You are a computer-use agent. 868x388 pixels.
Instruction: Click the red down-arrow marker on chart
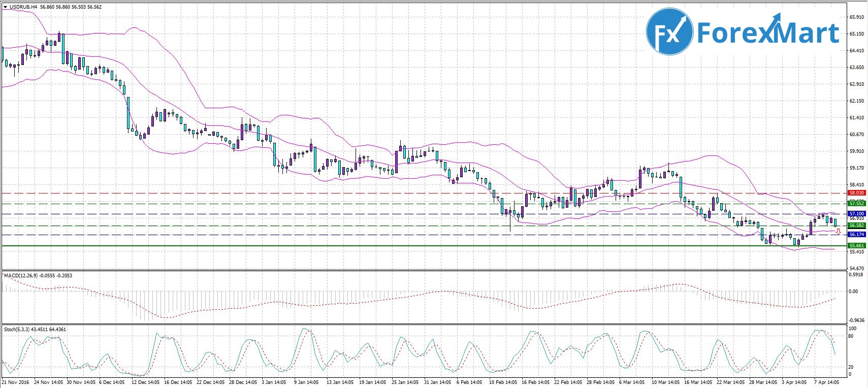(838, 232)
